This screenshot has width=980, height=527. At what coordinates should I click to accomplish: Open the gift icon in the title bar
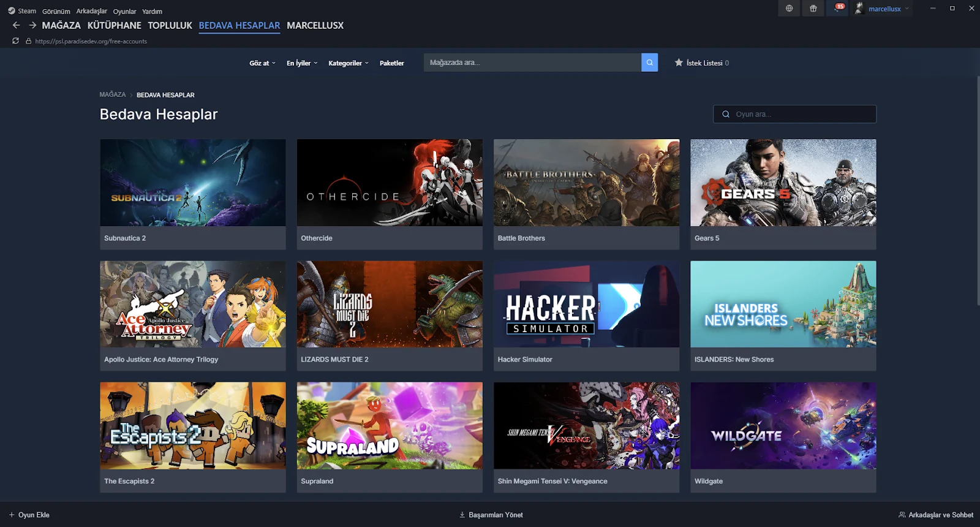click(813, 9)
